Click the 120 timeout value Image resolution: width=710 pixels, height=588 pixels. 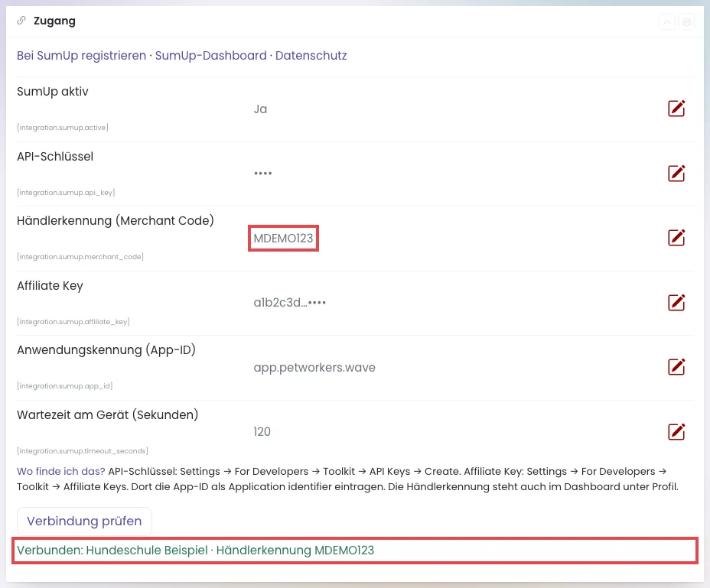(262, 431)
